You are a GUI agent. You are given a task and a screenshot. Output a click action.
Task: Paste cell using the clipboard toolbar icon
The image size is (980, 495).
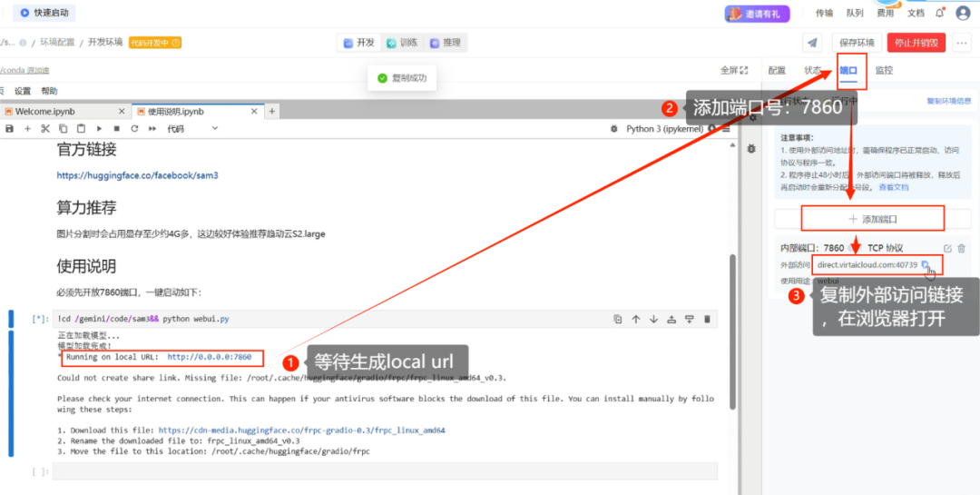[x=81, y=128]
